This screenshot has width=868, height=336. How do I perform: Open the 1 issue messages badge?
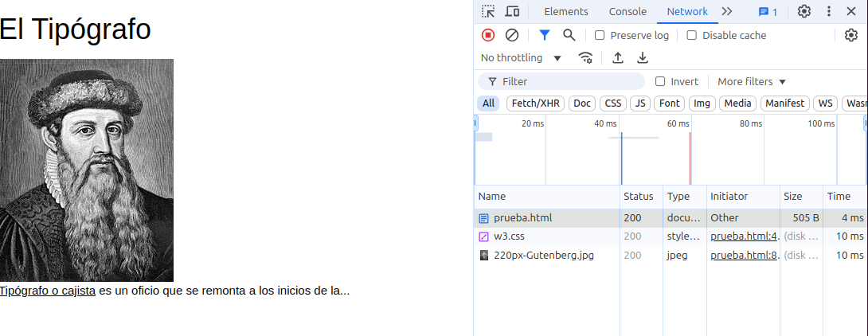[x=768, y=12]
